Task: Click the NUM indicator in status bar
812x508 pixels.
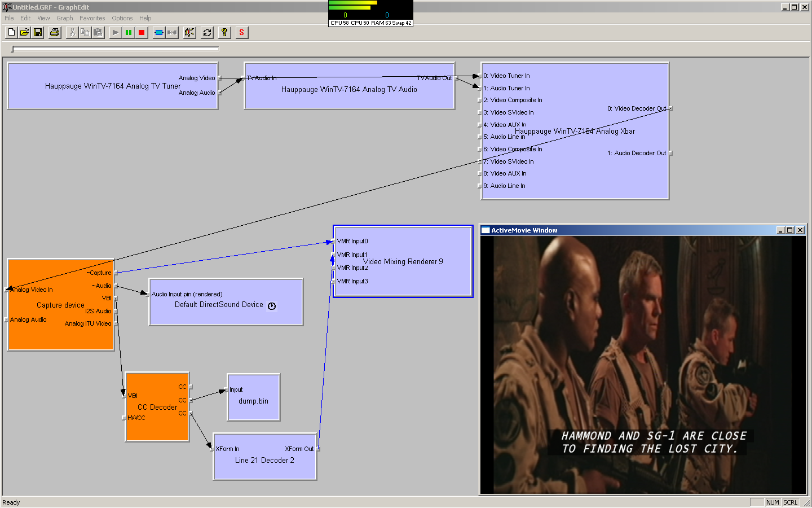Action: (x=773, y=502)
